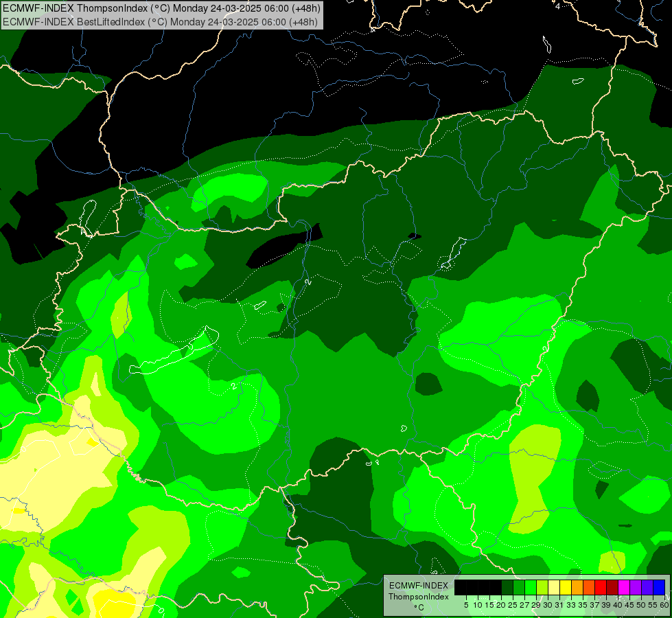This screenshot has width=672, height=618.
Task: Click legend scale value 25
Action: [513, 605]
